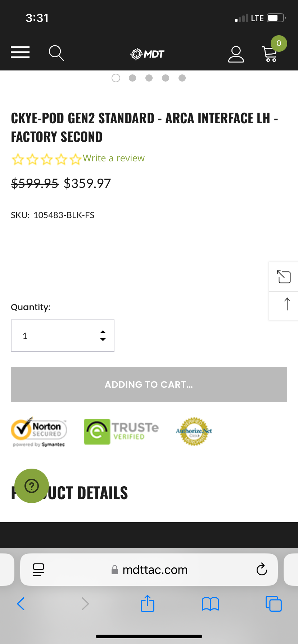
Task: Open Safari share sheet
Action: (147, 603)
